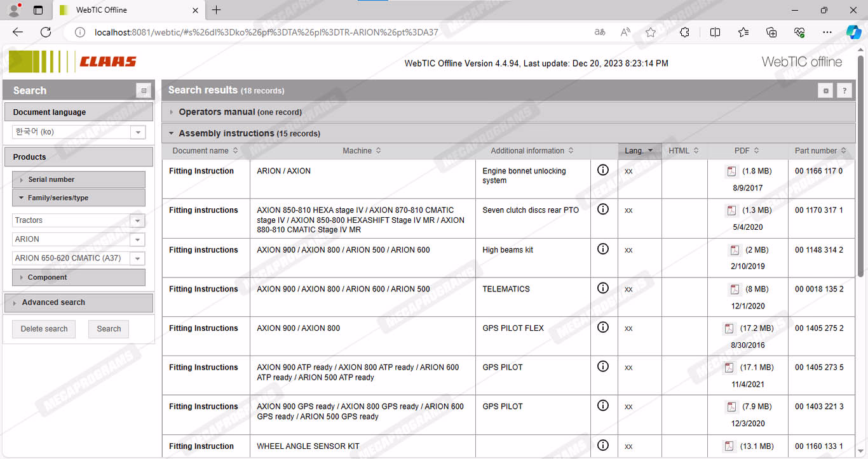868x459 pixels.
Task: Click the Search button
Action: pyautogui.click(x=109, y=329)
